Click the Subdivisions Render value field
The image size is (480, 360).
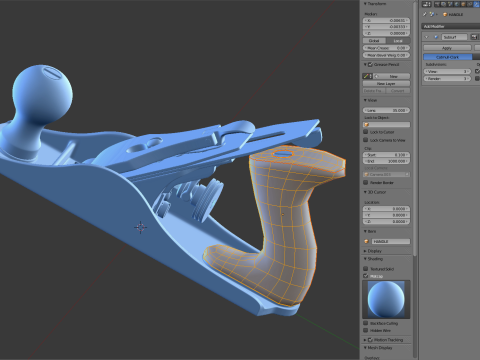click(x=447, y=79)
